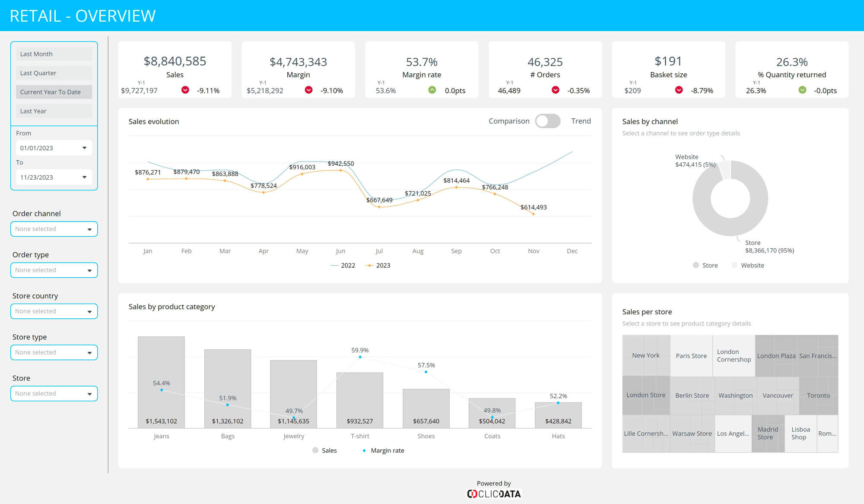Click the Store legend dot in Sales by channel

click(x=696, y=265)
